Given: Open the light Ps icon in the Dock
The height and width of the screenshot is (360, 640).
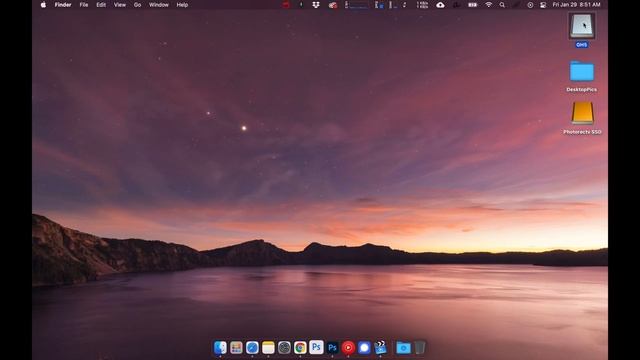Looking at the screenshot, I should coord(316,347).
